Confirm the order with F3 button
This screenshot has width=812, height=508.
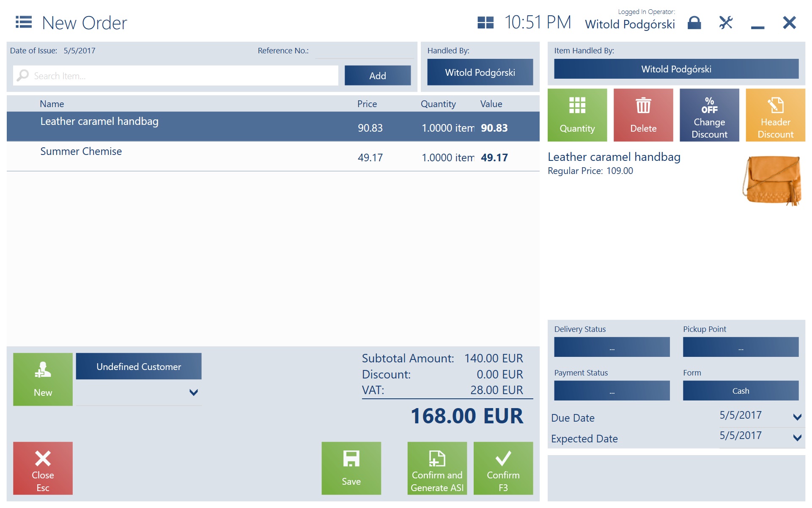click(503, 468)
